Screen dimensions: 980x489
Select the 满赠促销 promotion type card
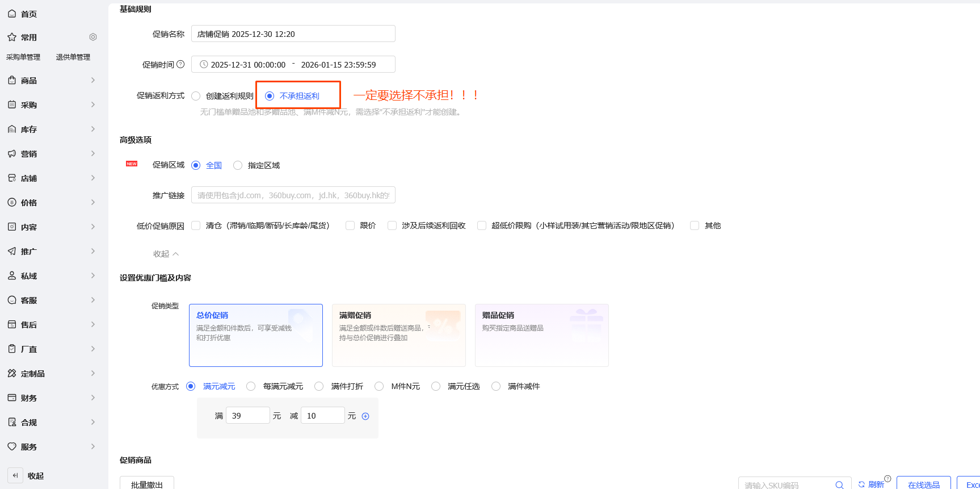[x=398, y=335]
